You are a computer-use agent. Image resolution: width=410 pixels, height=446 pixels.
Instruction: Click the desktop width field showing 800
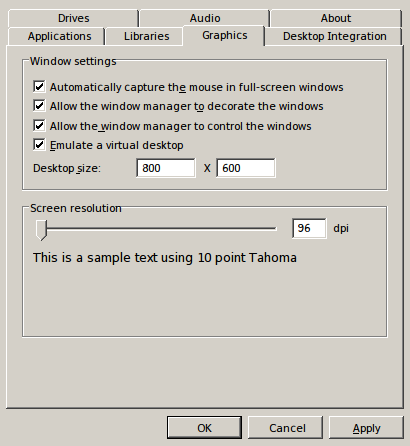(x=166, y=168)
